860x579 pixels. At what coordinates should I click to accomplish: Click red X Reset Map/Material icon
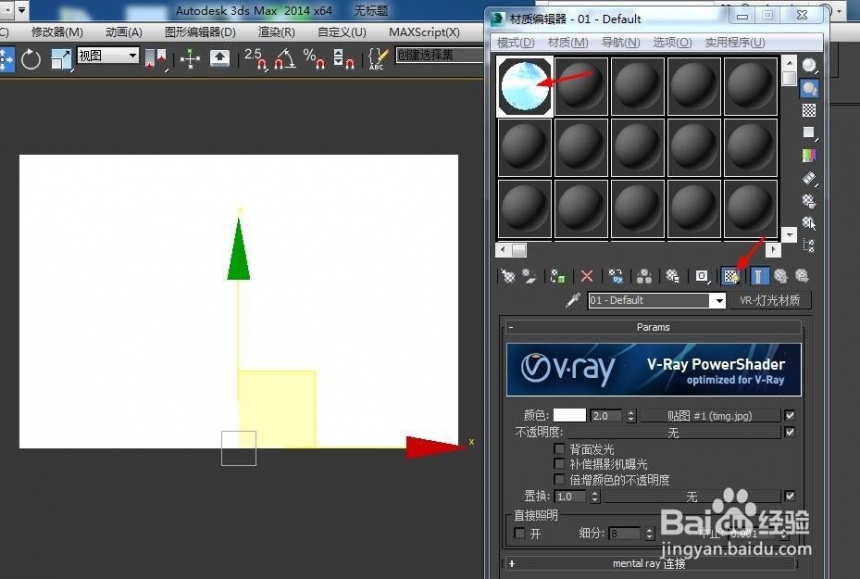[587, 276]
